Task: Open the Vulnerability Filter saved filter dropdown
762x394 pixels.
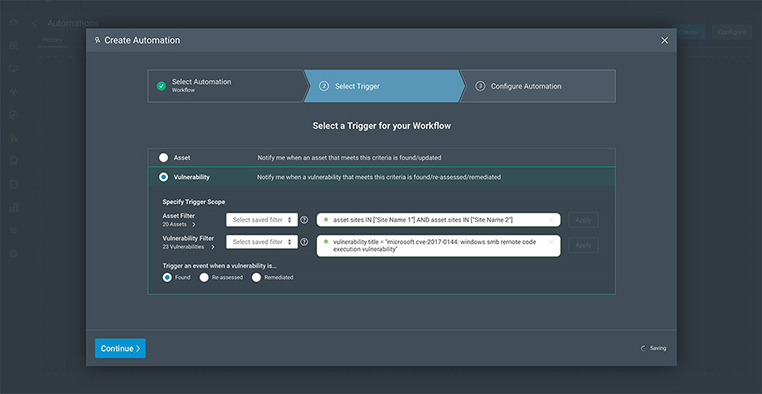Action: pyautogui.click(x=262, y=242)
